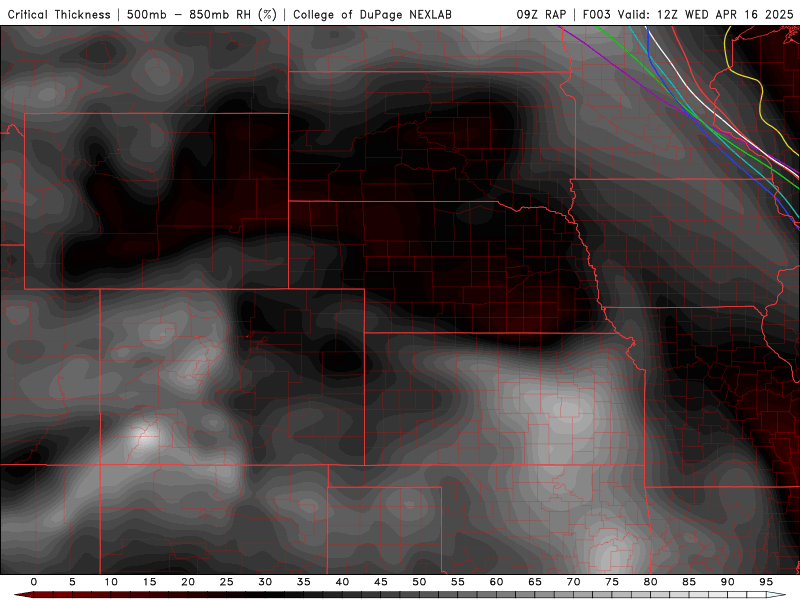Pick the 70 value on the color bar

[x=573, y=582]
